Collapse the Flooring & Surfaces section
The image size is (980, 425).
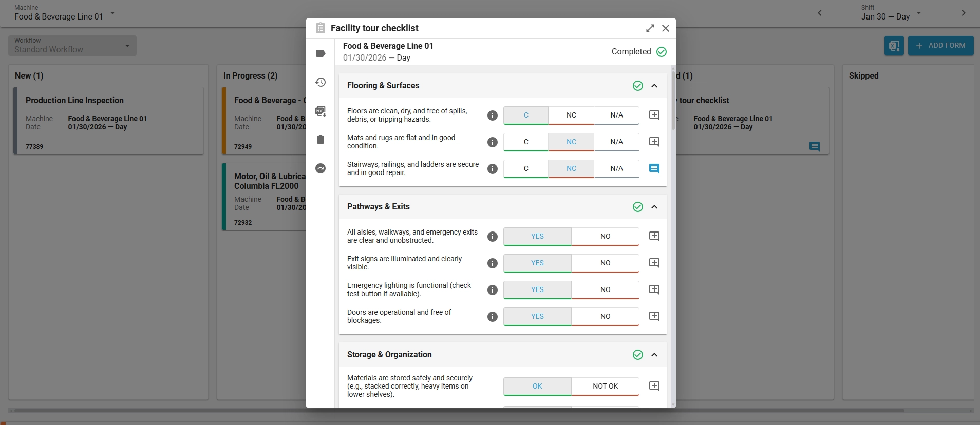click(x=654, y=86)
